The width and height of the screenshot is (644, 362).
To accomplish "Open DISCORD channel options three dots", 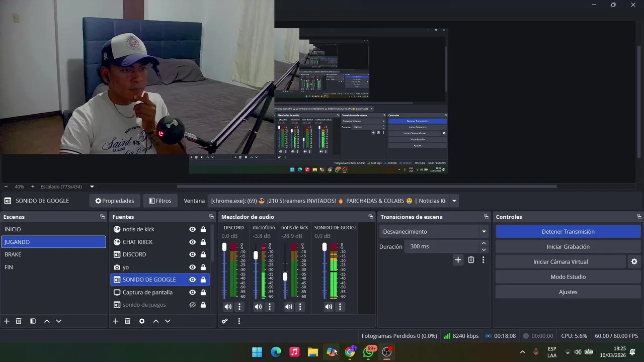I will (x=239, y=307).
